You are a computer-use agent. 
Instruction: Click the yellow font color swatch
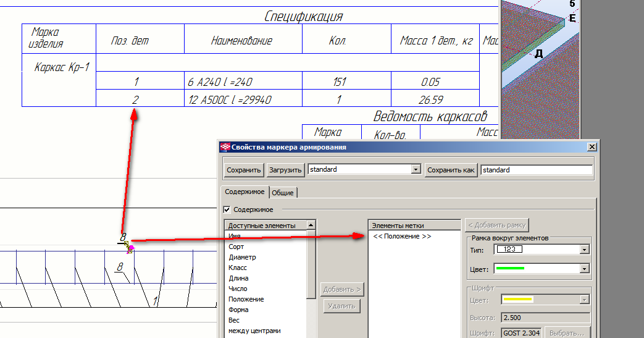[518, 300]
